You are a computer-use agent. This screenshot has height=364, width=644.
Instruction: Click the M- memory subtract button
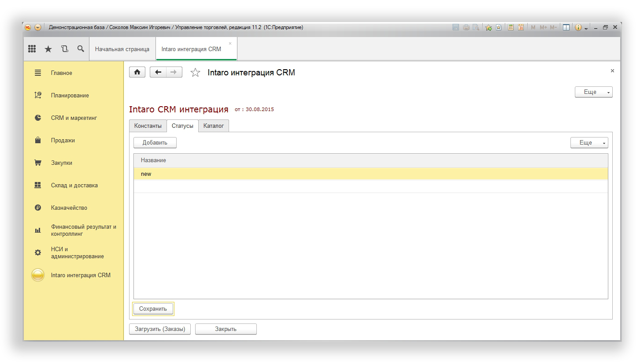tap(553, 27)
